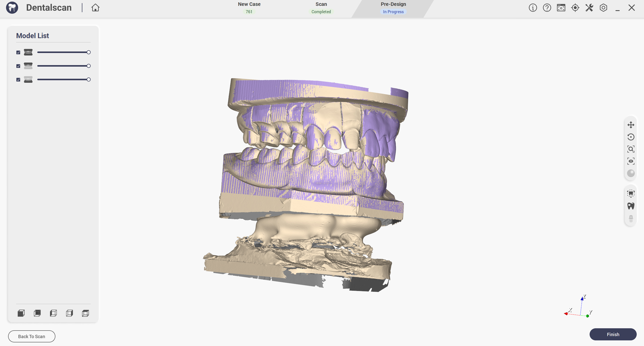Click the eye focus view icon
Image resolution: width=644 pixels, height=346 pixels.
pyautogui.click(x=631, y=161)
